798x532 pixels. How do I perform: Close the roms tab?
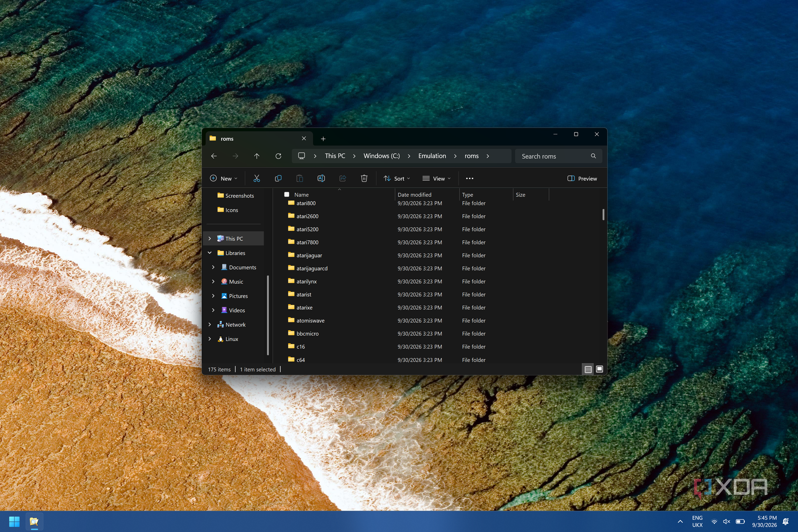[x=304, y=138]
